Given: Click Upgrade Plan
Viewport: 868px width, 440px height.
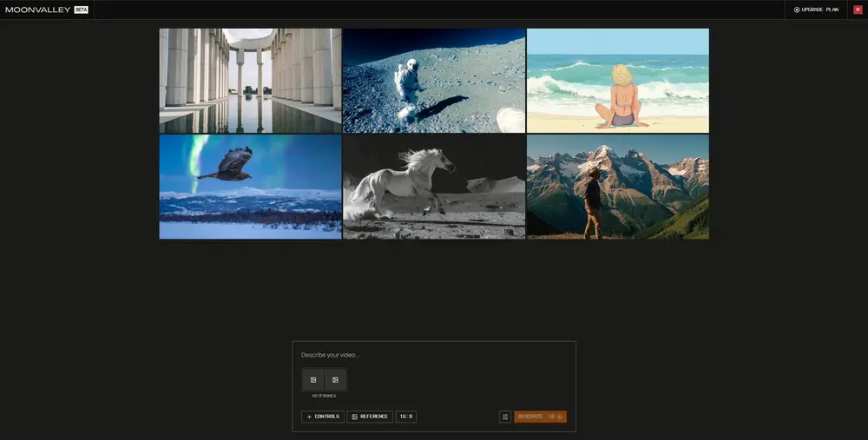Looking at the screenshot, I should click(x=816, y=10).
